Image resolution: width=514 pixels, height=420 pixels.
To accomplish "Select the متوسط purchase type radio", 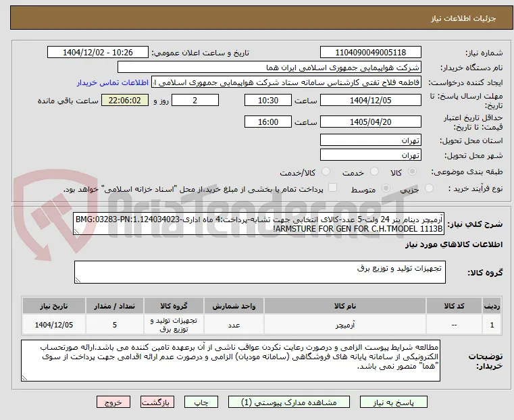I will click(386, 188).
